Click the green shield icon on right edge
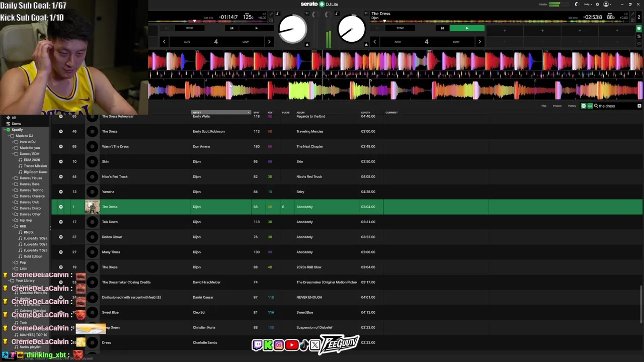The height and width of the screenshot is (362, 644). pyautogui.click(x=639, y=29)
